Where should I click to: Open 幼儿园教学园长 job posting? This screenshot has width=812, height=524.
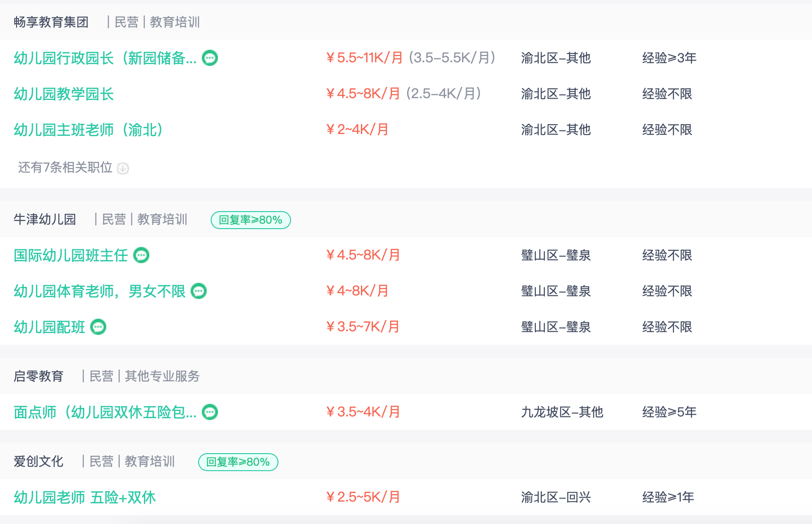pyautogui.click(x=64, y=94)
